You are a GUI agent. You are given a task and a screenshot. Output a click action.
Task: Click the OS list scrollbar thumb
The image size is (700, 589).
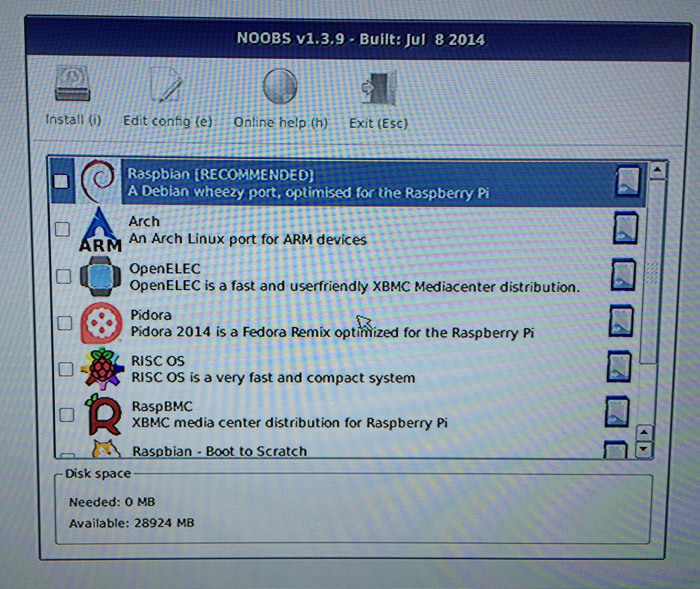(x=650, y=272)
